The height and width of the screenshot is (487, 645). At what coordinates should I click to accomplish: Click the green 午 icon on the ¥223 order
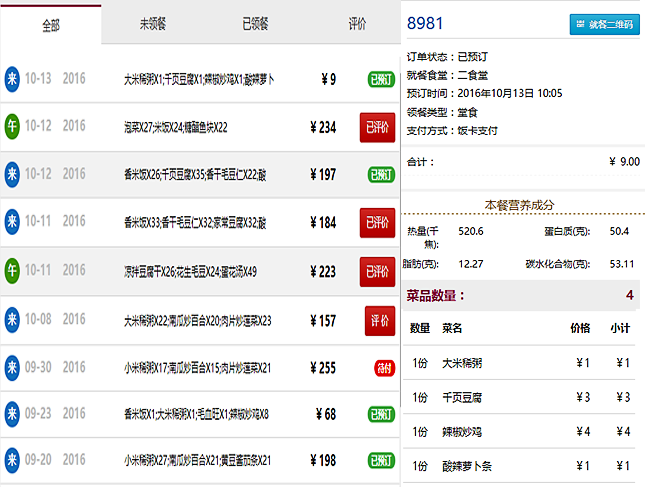click(x=12, y=271)
